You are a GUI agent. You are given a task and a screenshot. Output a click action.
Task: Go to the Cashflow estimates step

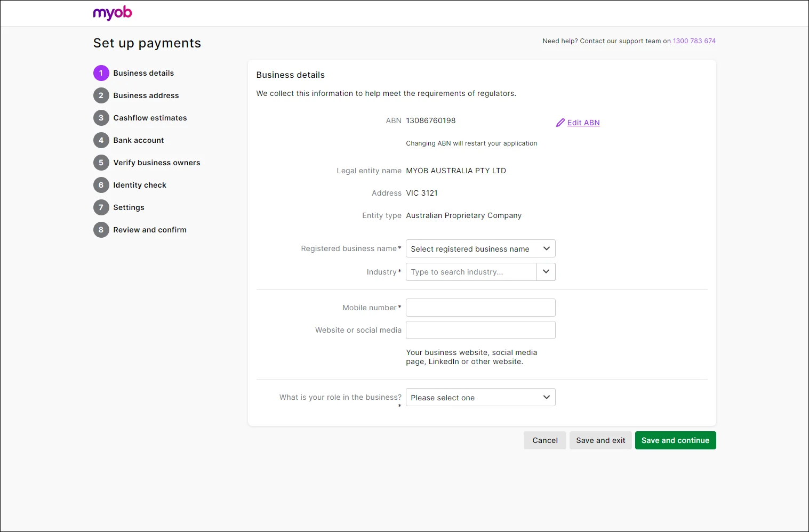[x=150, y=118]
